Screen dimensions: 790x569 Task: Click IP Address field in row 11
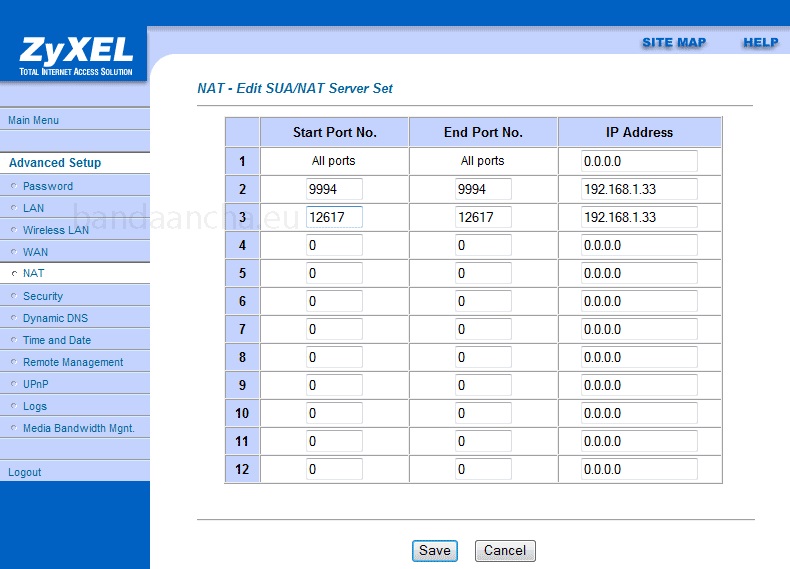(639, 441)
